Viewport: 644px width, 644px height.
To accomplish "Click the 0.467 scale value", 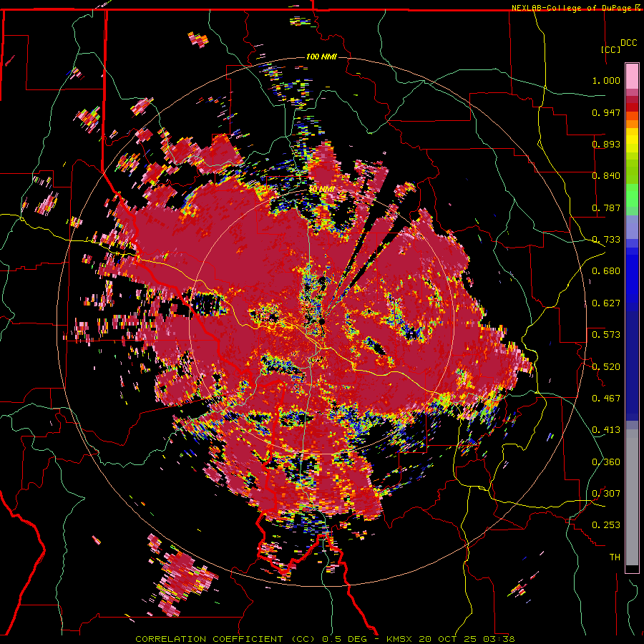I will click(606, 398).
